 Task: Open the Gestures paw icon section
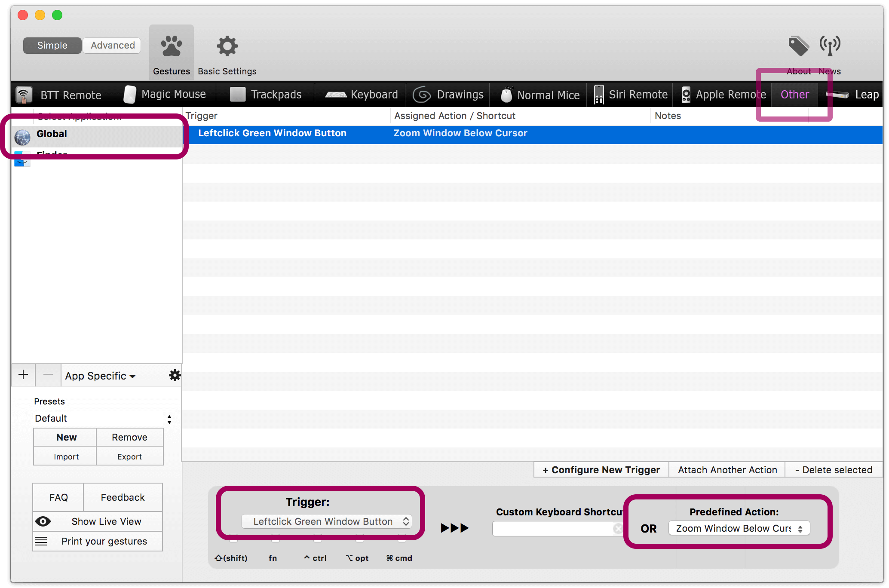[x=171, y=46]
